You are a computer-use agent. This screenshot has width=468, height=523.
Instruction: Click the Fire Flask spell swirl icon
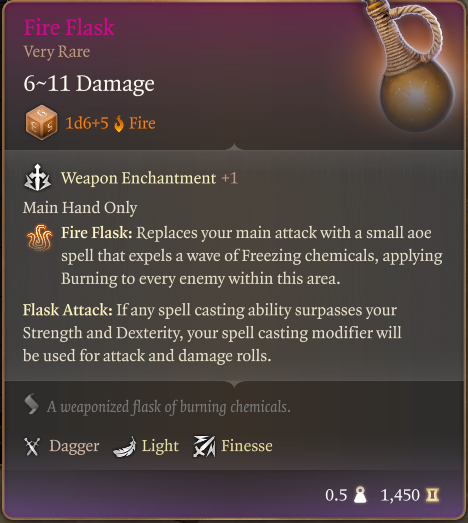coord(39,237)
